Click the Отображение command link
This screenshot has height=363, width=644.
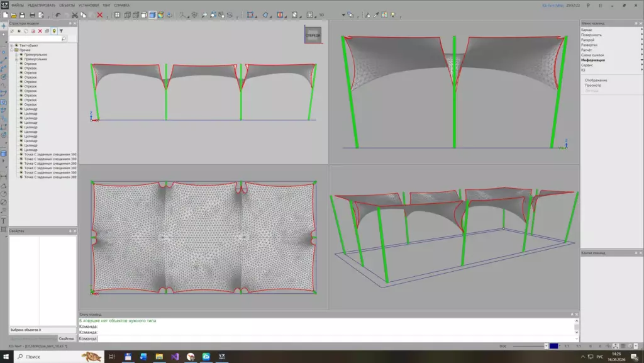click(x=596, y=81)
